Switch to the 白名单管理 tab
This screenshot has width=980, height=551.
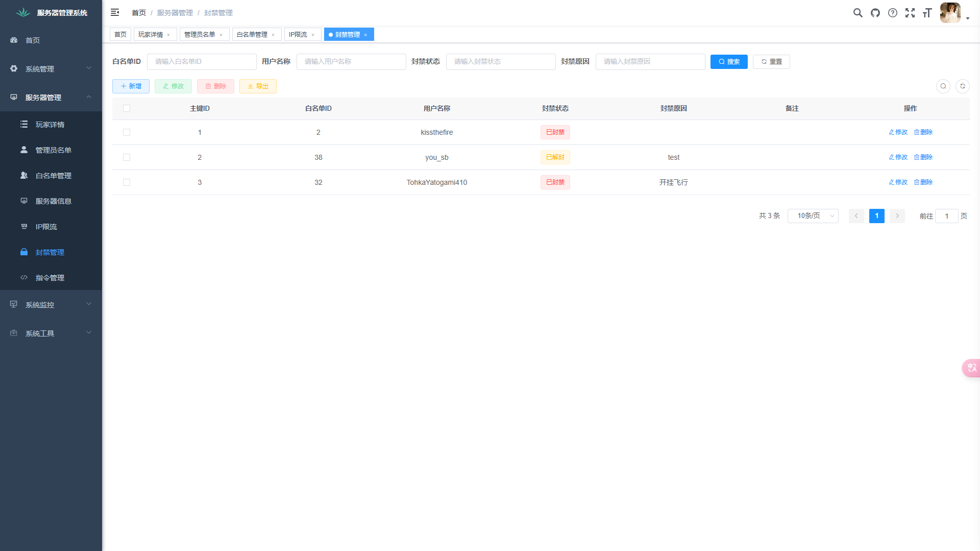pos(252,35)
